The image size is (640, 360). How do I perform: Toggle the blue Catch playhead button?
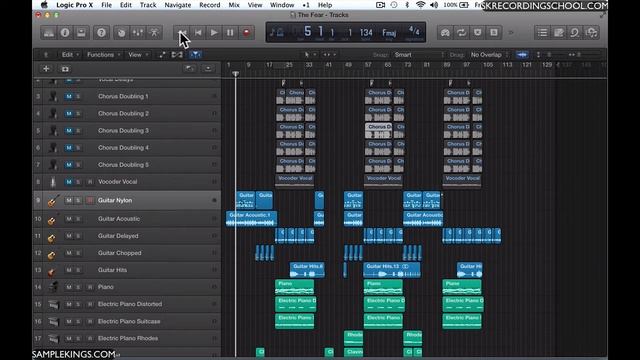pos(196,54)
